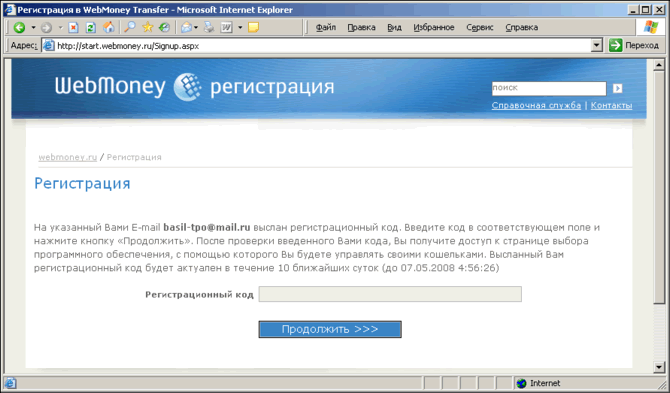Viewport: 670px width, 393px height.
Task: Minimize the Internet Explorer window
Action: click(634, 9)
